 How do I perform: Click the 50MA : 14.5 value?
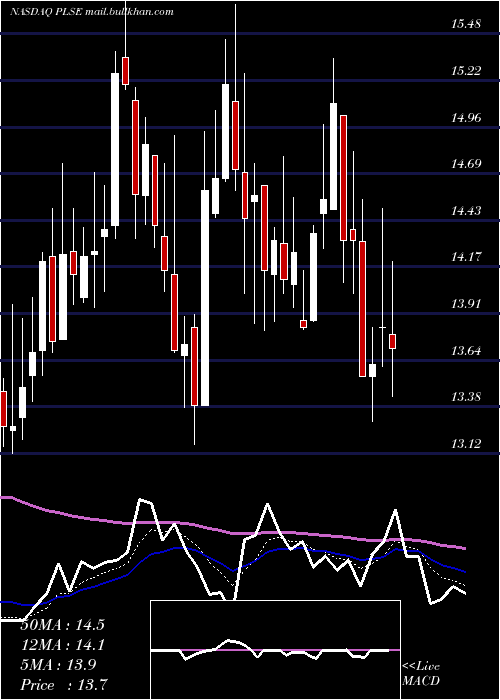coord(62,625)
